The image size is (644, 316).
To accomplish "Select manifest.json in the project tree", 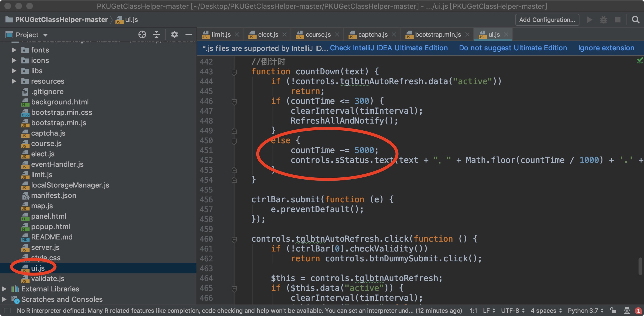I will (53, 195).
